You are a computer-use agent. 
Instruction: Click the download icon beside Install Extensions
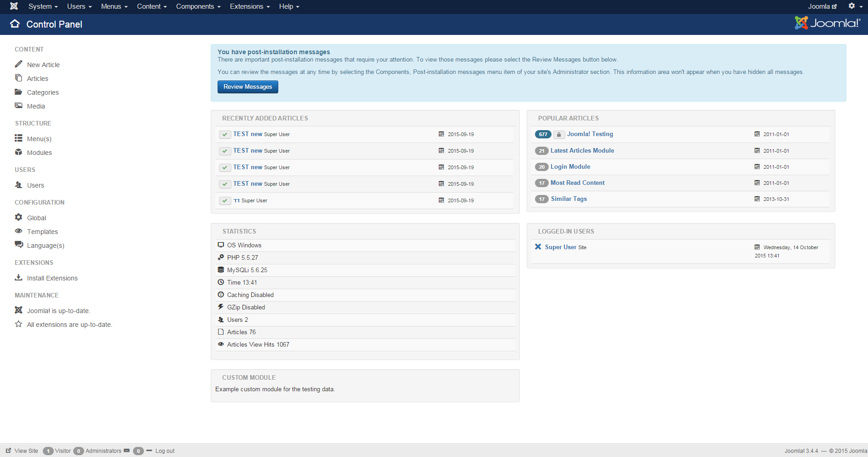tap(18, 278)
